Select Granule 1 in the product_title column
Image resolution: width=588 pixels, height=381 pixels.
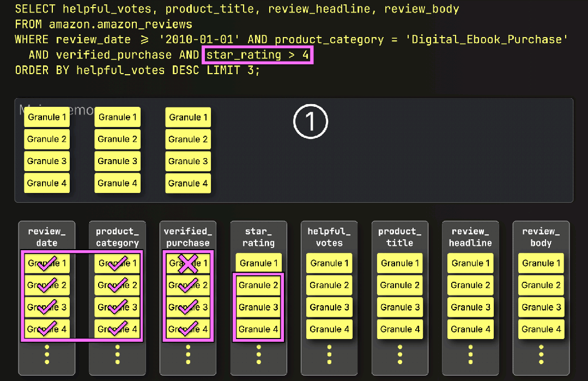tap(400, 263)
